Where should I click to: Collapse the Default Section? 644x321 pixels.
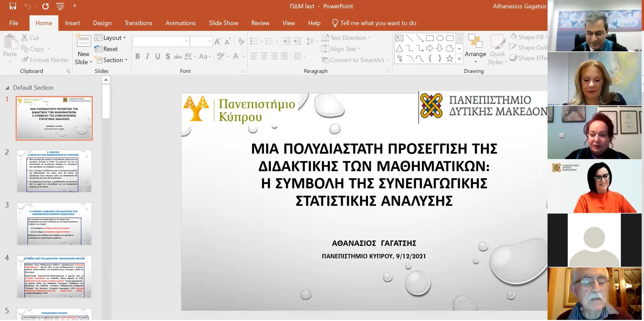7,88
